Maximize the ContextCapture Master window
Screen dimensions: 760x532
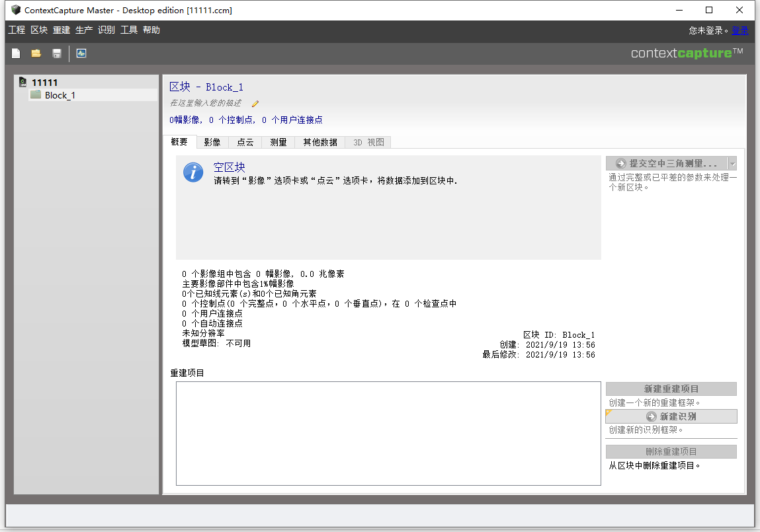coord(709,10)
